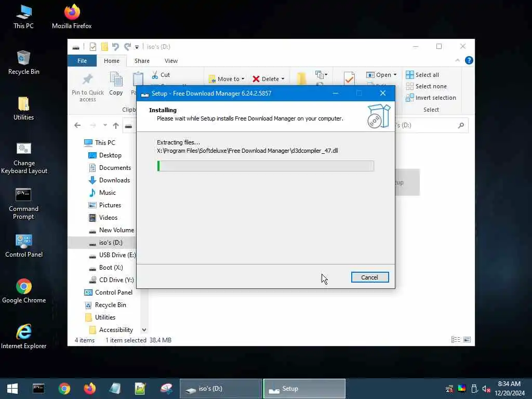The height and width of the screenshot is (399, 532).
Task: Open Utilities folder on desktop
Action: point(23,108)
